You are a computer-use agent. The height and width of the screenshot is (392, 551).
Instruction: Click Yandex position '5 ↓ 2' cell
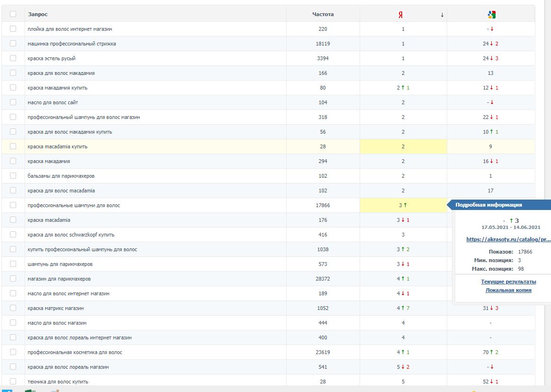point(403,367)
